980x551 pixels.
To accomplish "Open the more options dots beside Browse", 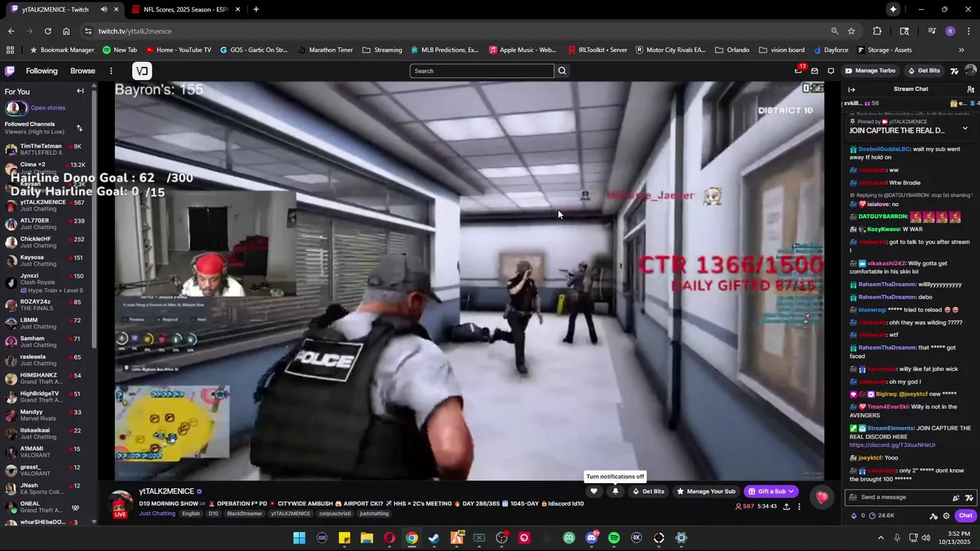I will 111,71.
